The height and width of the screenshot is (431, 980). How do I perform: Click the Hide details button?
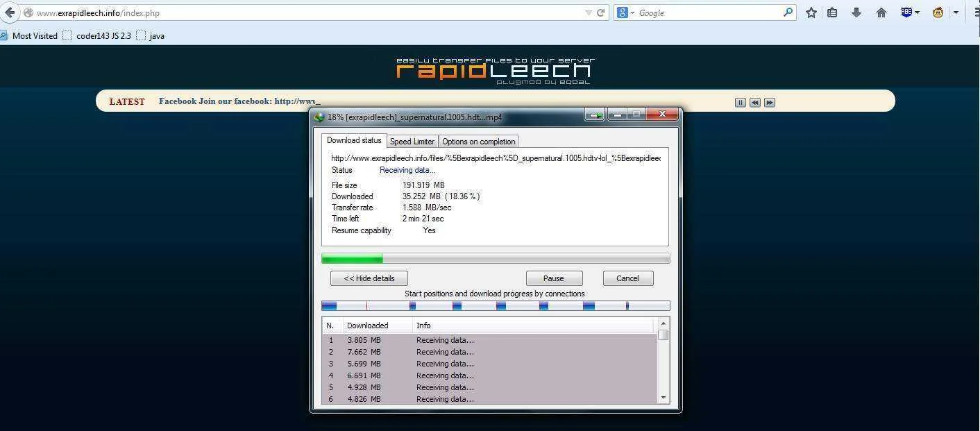click(369, 278)
